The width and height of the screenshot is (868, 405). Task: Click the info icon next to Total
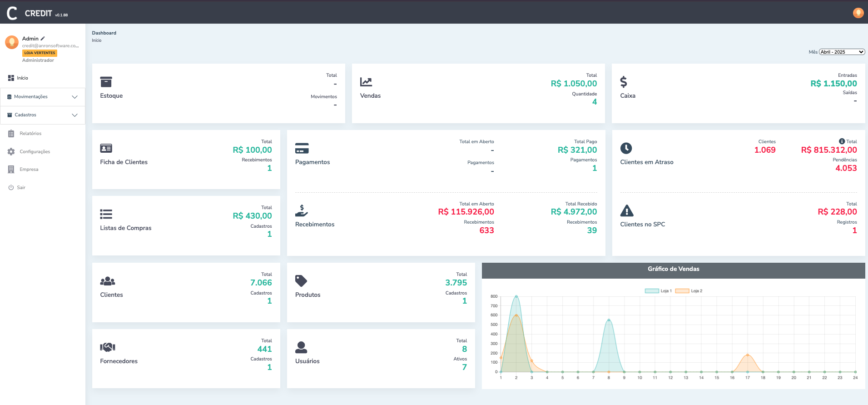[842, 141]
